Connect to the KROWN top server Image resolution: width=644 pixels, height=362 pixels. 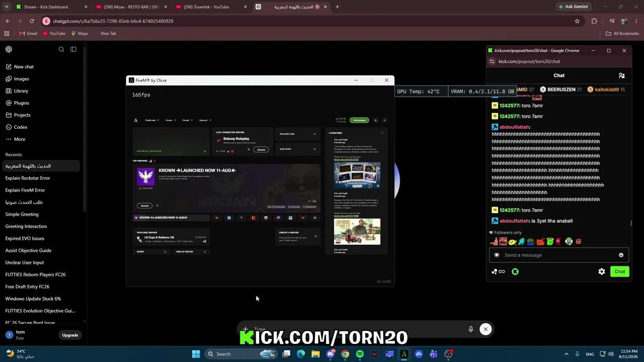coord(144,206)
